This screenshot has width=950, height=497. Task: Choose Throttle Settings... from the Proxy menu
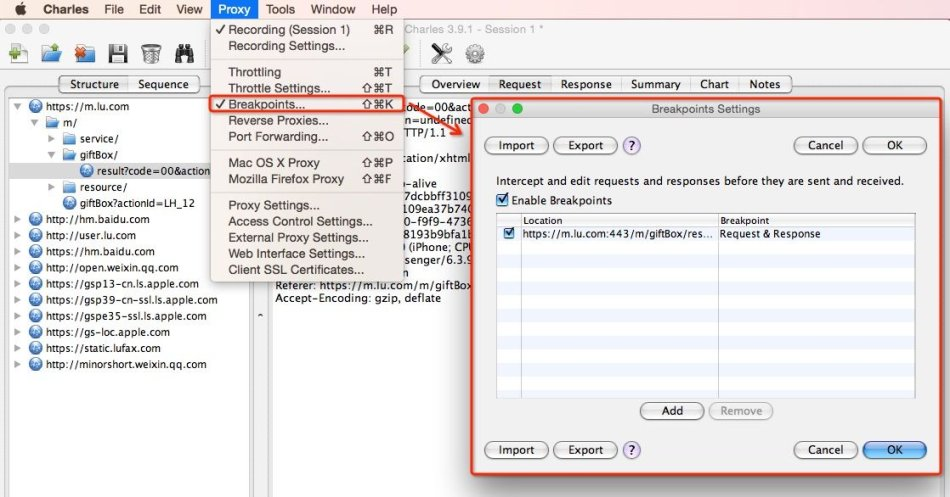308,88
